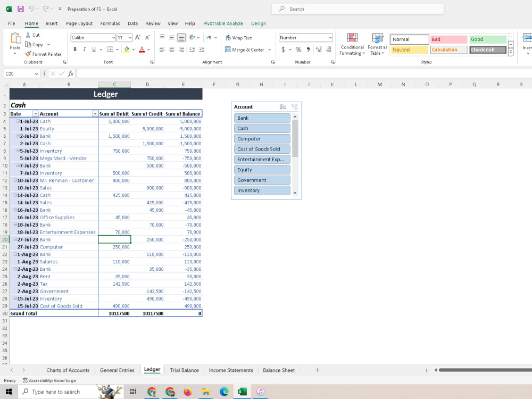Collapse the 1-Jul-23 Cash group
Image resolution: width=532 pixels, height=399 pixels.
18,121
